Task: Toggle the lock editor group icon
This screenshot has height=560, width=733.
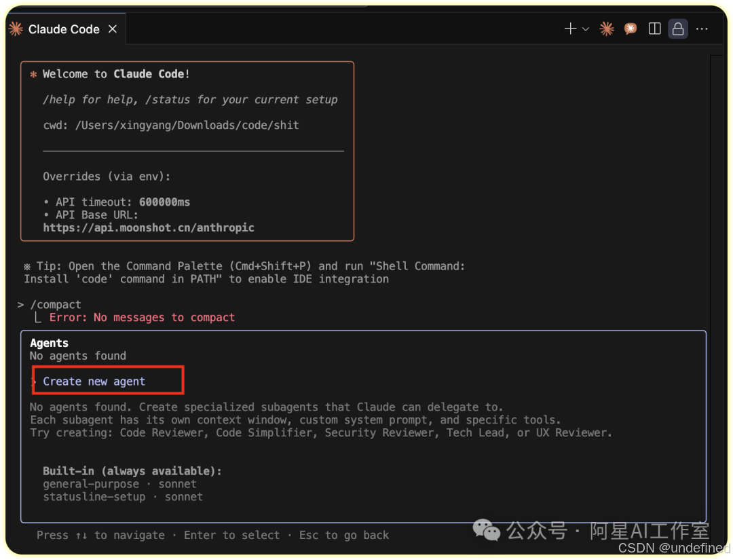Action: click(678, 29)
